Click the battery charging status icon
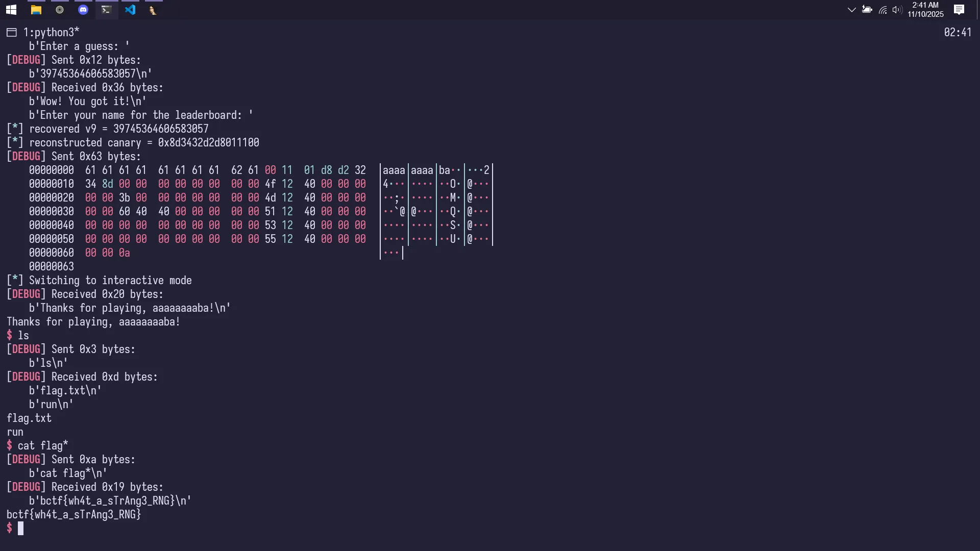Screen dimensions: 980x551 867,10
